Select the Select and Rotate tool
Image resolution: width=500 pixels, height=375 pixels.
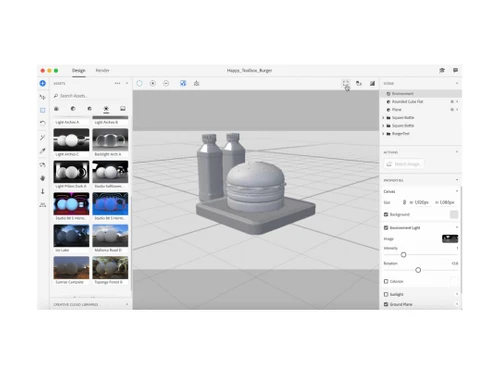[43, 124]
